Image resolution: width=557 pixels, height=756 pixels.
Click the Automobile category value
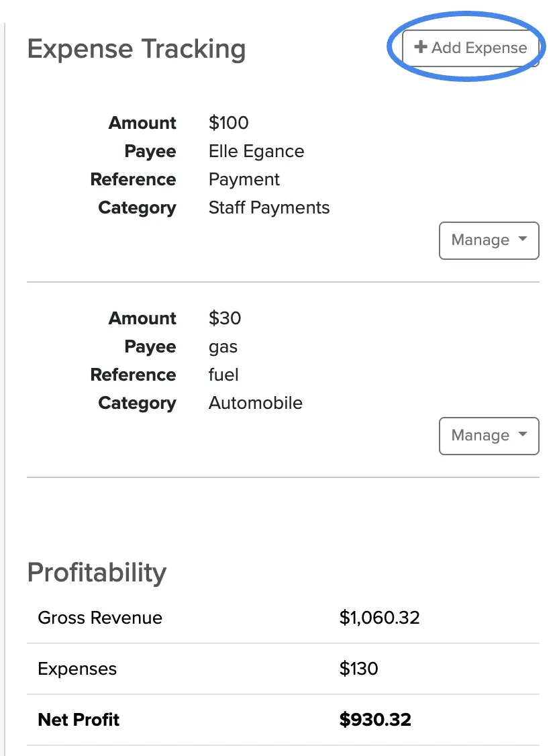coord(256,403)
